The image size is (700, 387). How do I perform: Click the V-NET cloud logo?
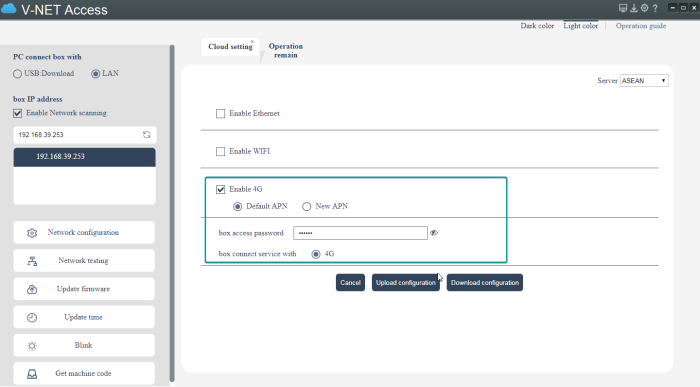pos(8,8)
